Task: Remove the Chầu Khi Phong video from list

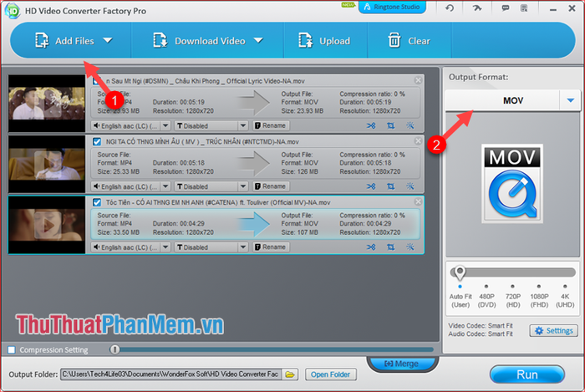Action: pyautogui.click(x=418, y=80)
